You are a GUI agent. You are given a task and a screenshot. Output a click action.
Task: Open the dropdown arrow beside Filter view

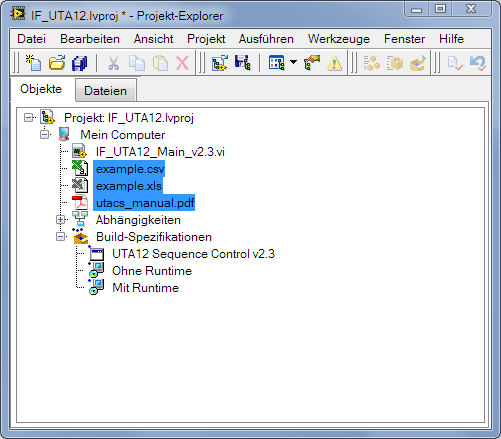[293, 62]
